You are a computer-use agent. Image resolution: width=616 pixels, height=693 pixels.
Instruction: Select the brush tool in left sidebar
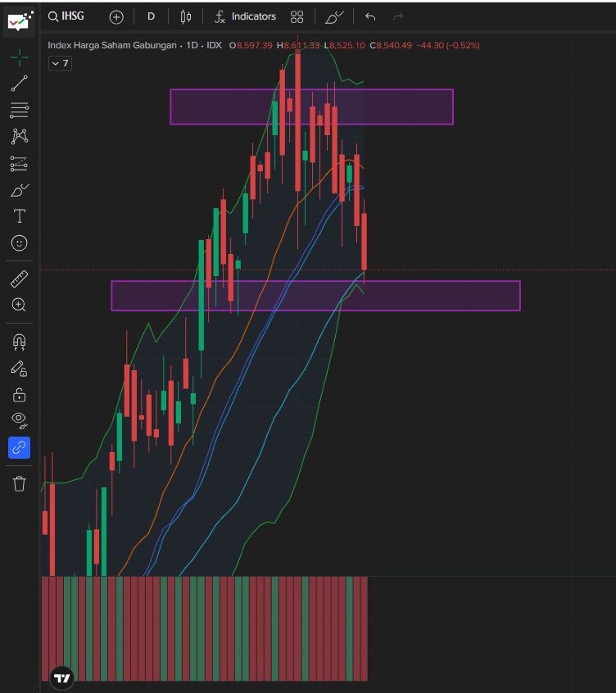click(19, 191)
